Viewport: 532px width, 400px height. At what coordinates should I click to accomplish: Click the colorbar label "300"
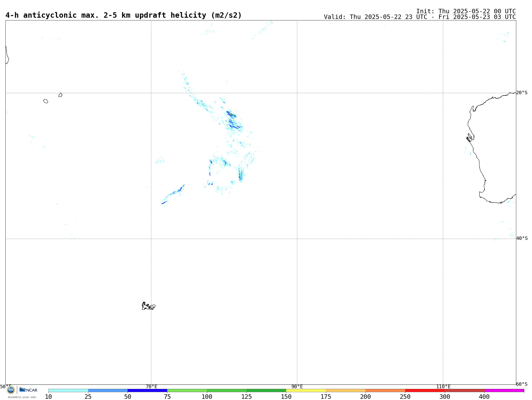445,397
